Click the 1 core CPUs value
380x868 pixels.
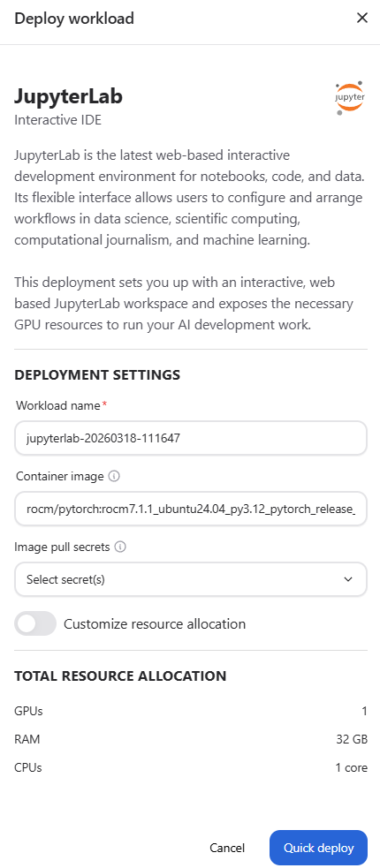[351, 768]
